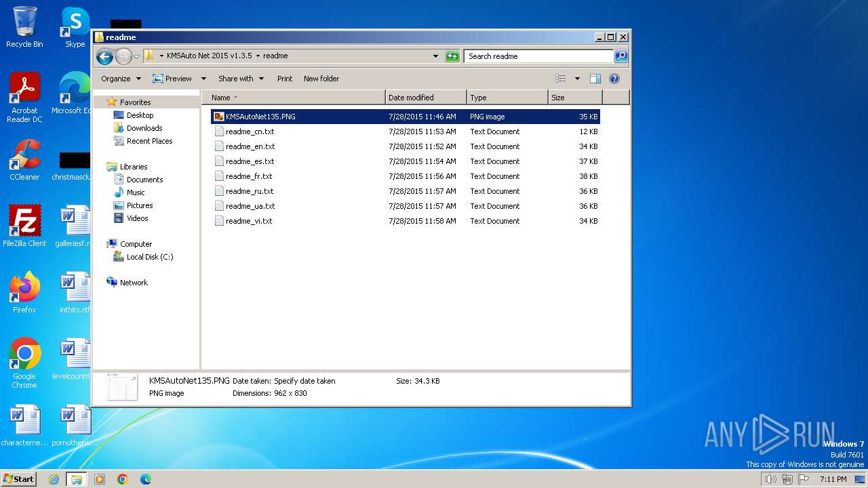This screenshot has width=868, height=488.
Task: Select Computer in the navigation pane
Action: click(x=136, y=244)
